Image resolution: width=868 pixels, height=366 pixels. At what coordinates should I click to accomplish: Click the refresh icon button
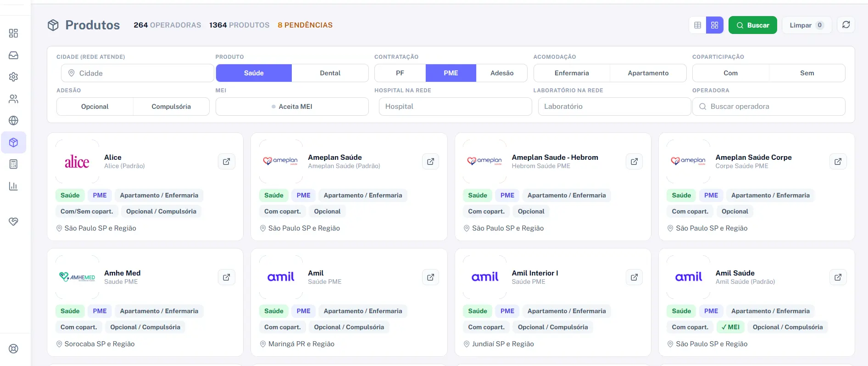(846, 25)
